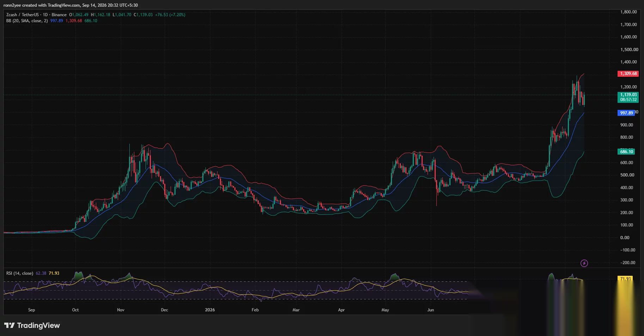
Task: Click the Oct label on time axis
Action: click(x=75, y=310)
